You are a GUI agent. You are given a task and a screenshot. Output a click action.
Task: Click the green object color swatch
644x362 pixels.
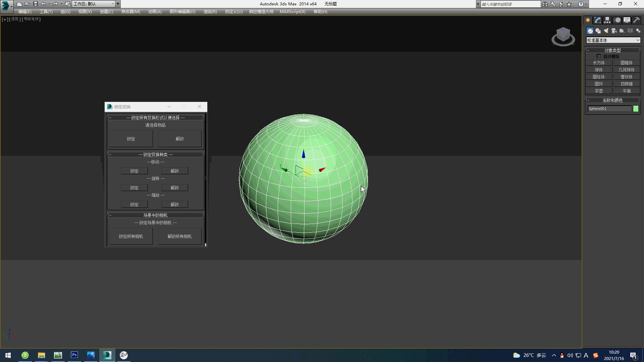(636, 109)
